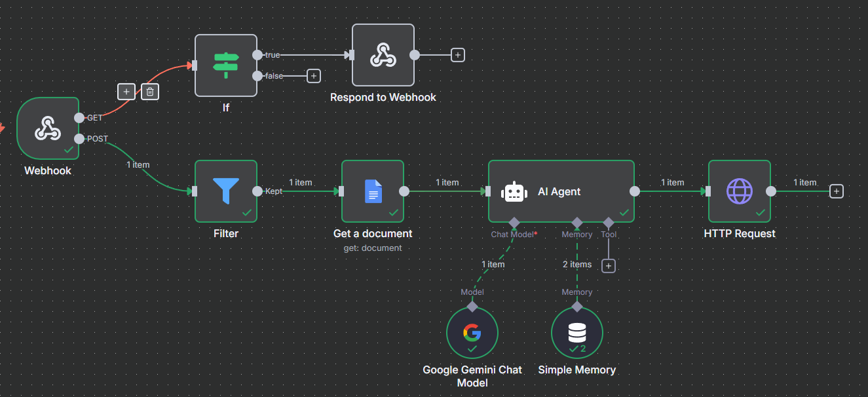Viewport: 868px width, 397px height.
Task: Open the Filter node
Action: tap(226, 191)
